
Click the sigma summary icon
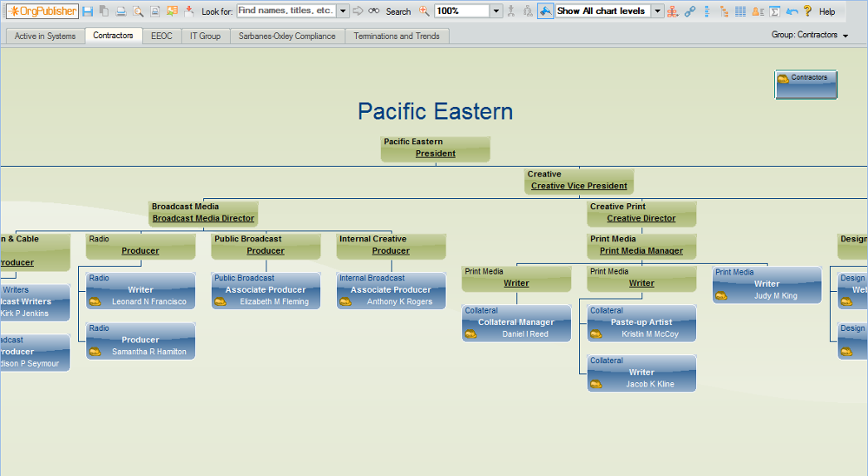774,11
